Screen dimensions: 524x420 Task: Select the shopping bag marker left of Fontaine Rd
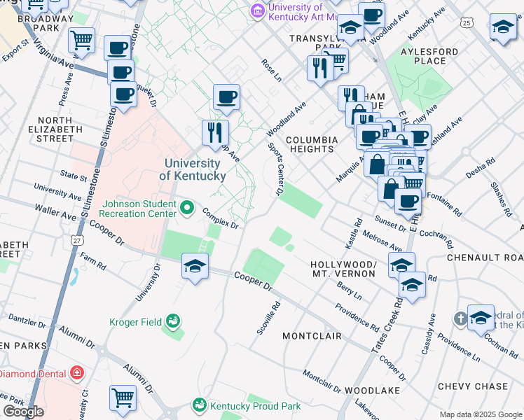(389, 190)
